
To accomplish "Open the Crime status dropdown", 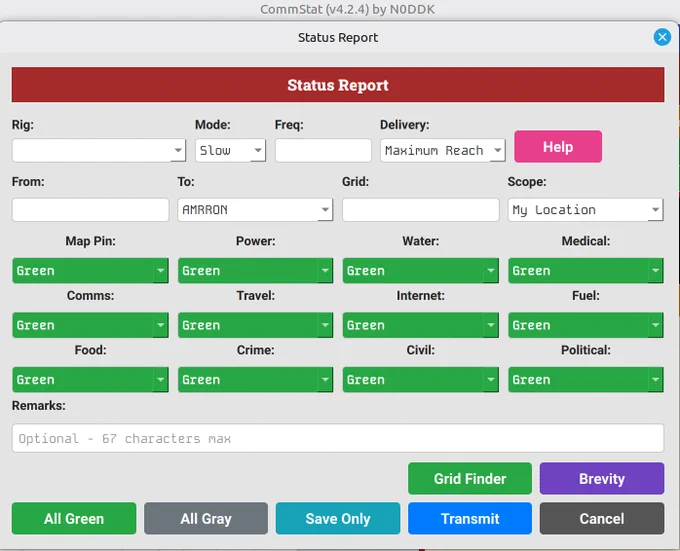I will click(255, 380).
